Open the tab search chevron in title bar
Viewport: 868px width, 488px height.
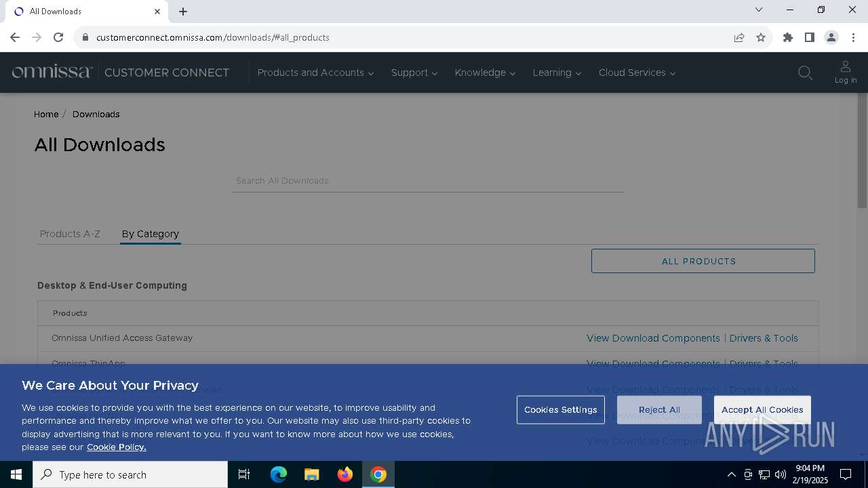pyautogui.click(x=759, y=9)
